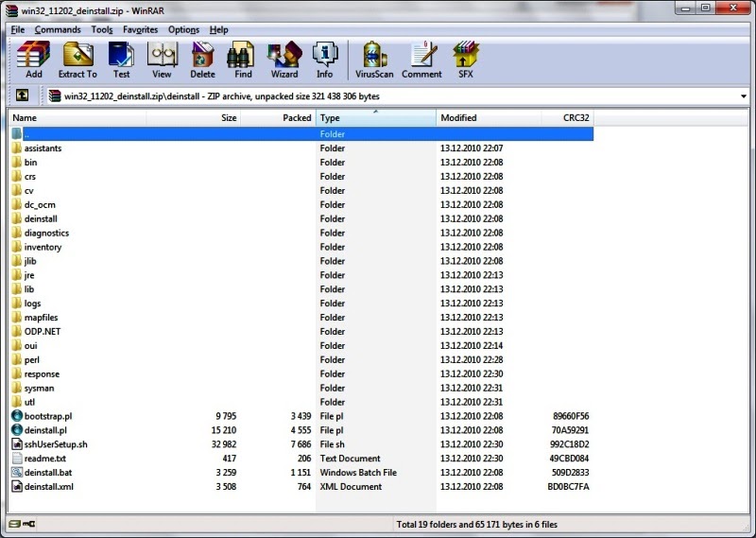
Task: Select the oui folder row
Action: point(301,345)
